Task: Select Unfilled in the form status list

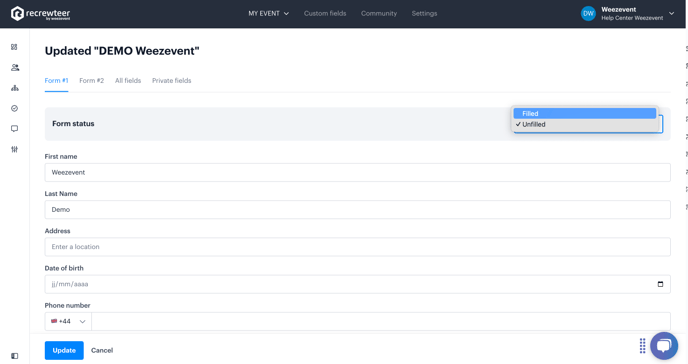Action: 585,125
